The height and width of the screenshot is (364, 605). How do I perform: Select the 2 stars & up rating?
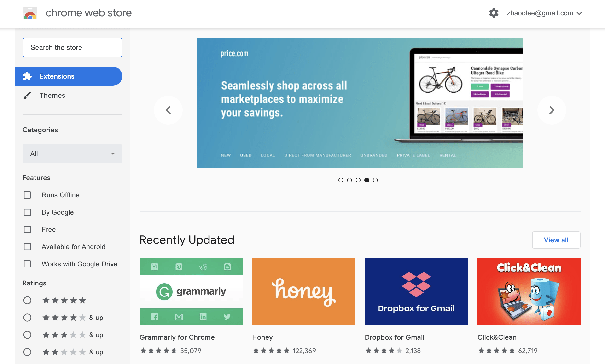27,352
